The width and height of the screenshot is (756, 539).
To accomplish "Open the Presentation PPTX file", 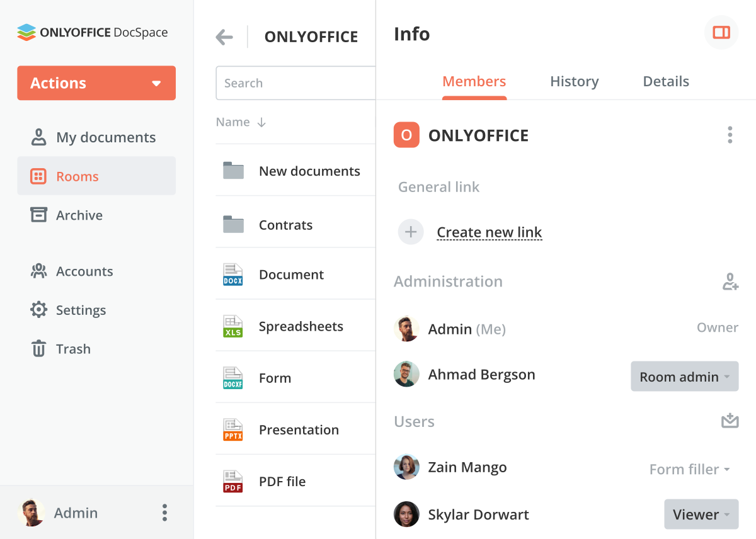I will (x=299, y=430).
